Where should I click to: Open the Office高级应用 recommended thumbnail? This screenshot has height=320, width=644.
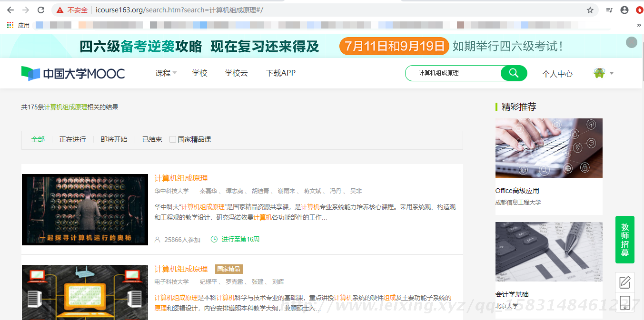(x=549, y=148)
